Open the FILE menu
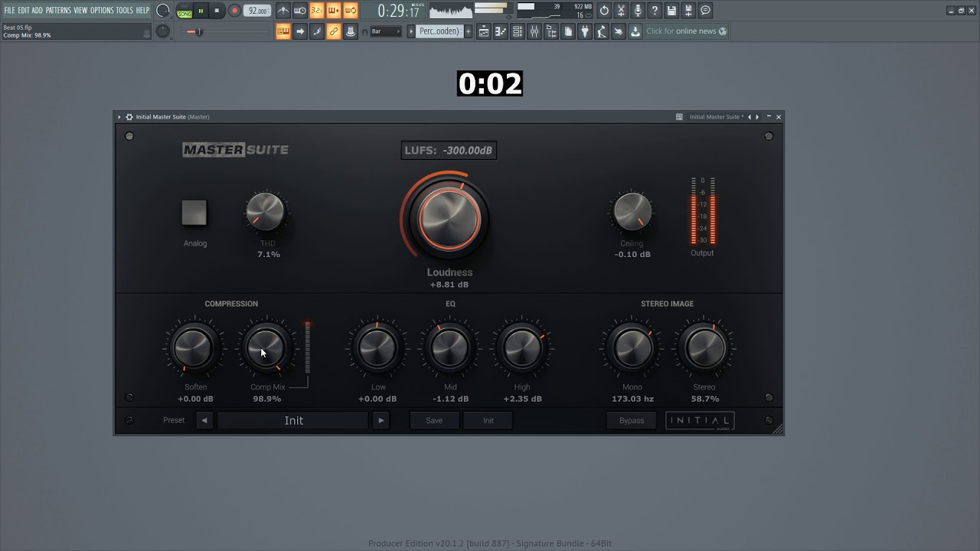980x551 pixels. (x=10, y=10)
